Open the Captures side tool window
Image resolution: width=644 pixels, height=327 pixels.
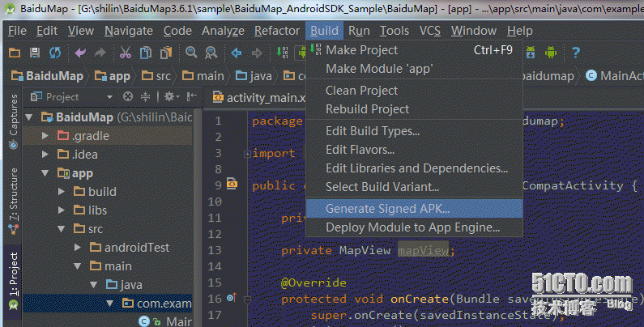14,121
